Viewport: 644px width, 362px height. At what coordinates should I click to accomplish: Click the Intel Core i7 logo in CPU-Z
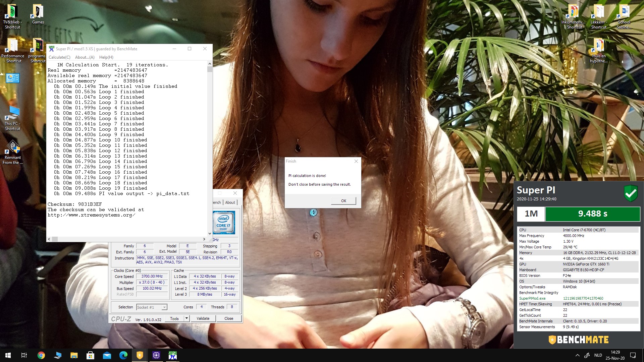click(x=224, y=222)
